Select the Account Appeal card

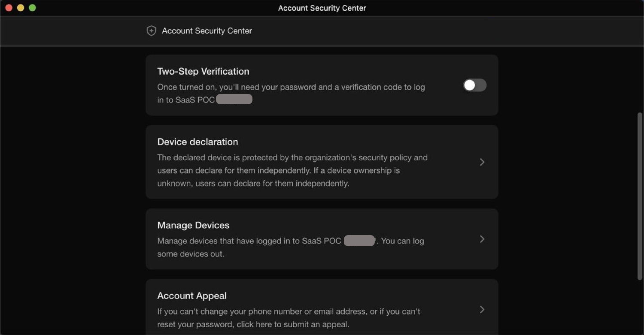click(322, 307)
